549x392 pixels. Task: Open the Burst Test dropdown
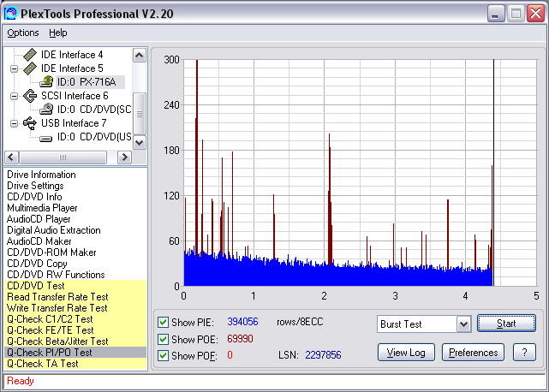coord(463,324)
